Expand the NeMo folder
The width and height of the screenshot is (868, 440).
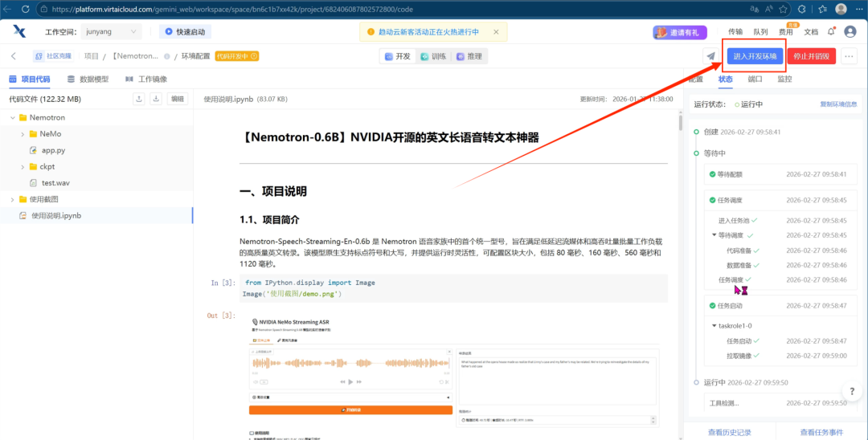[x=23, y=134]
